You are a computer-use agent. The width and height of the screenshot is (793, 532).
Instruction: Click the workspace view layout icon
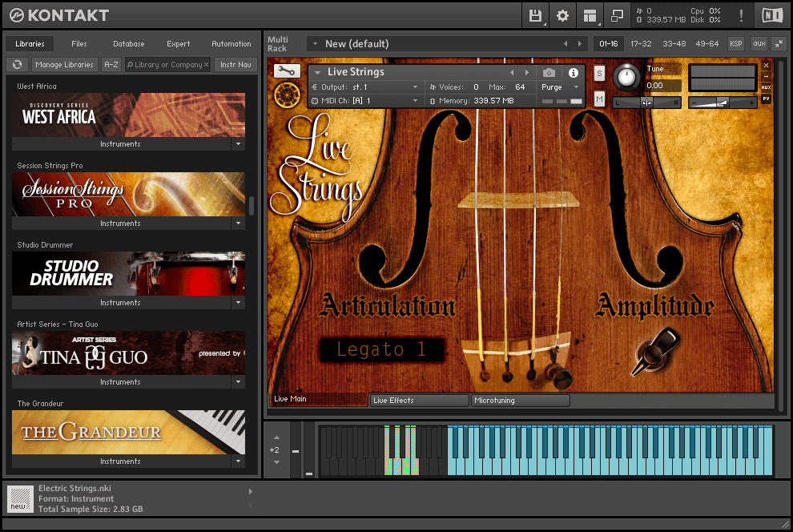(590, 15)
